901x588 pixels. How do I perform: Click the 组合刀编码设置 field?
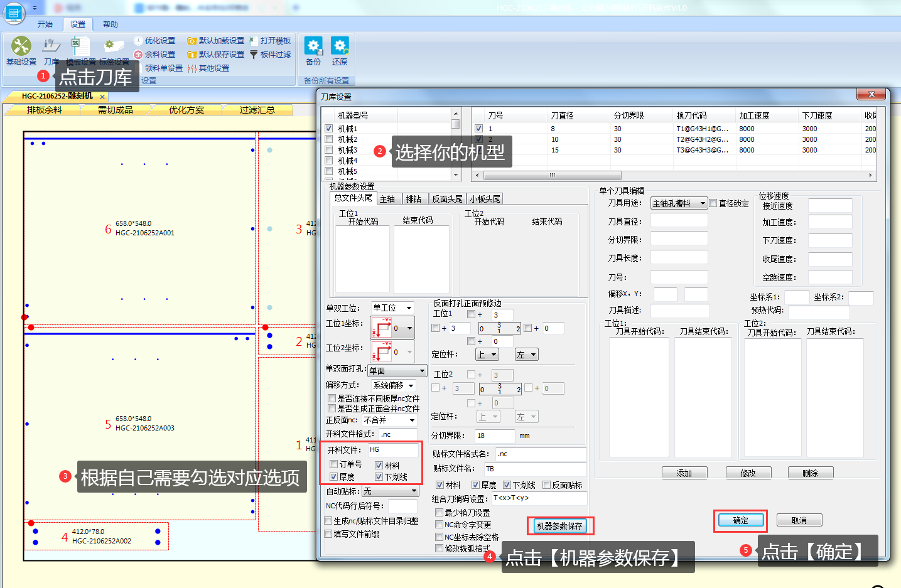click(x=539, y=498)
